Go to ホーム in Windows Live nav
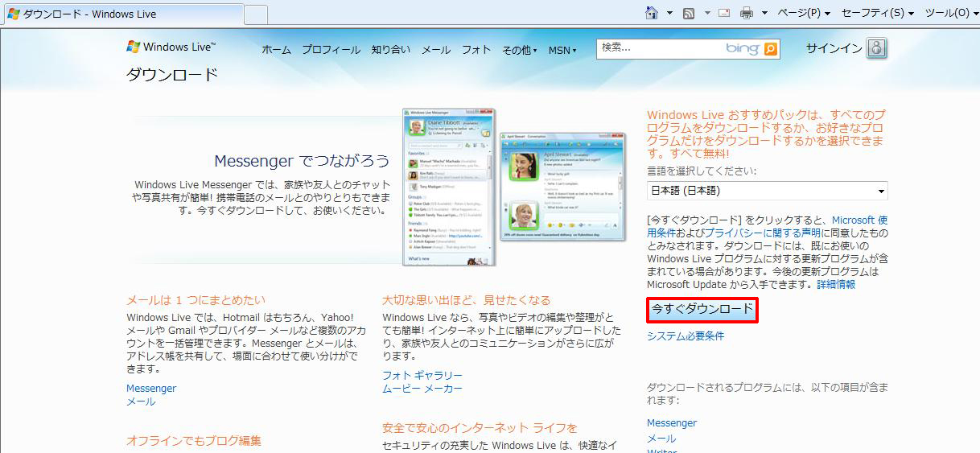 click(x=276, y=50)
